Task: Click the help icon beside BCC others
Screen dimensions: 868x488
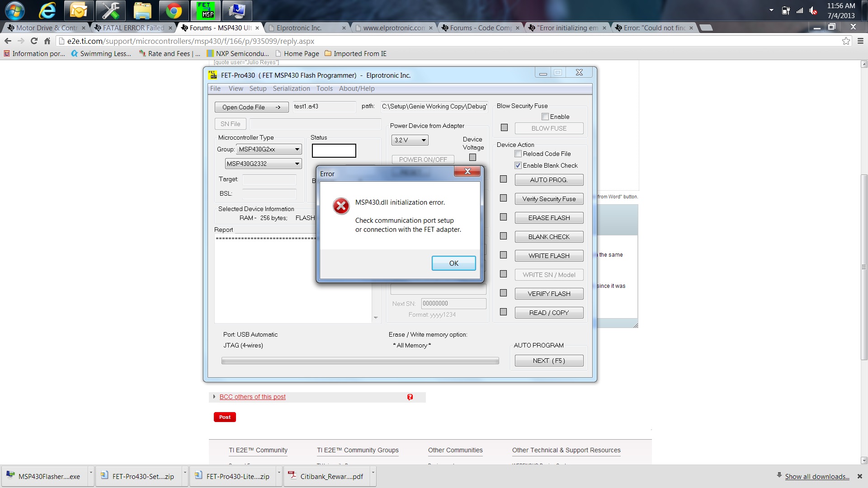Action: pos(410,397)
